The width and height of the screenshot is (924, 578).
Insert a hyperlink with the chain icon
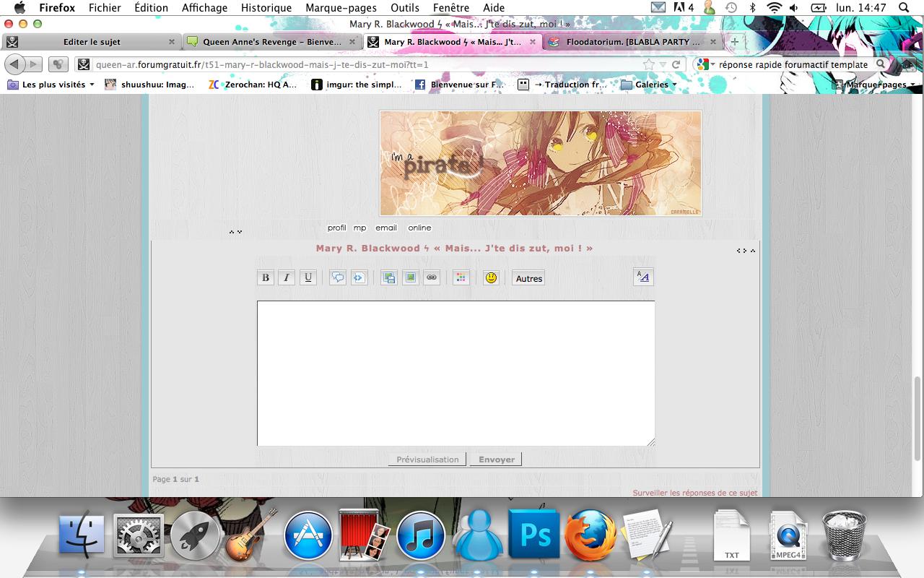point(432,277)
